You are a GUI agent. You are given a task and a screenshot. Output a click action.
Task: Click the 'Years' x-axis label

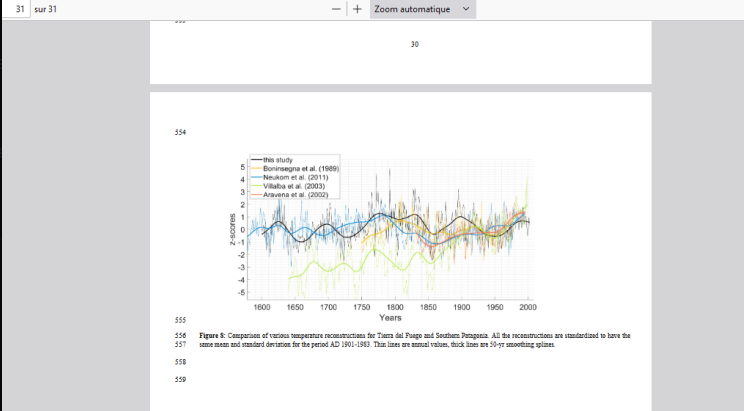(x=391, y=317)
